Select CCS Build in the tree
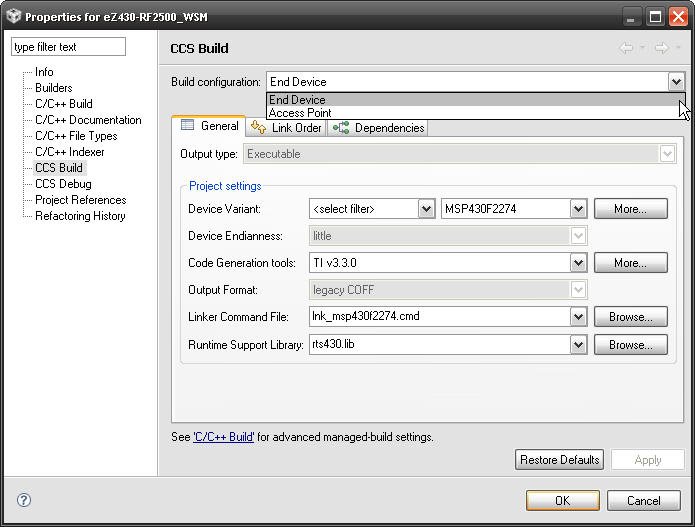695x527 pixels. (59, 168)
